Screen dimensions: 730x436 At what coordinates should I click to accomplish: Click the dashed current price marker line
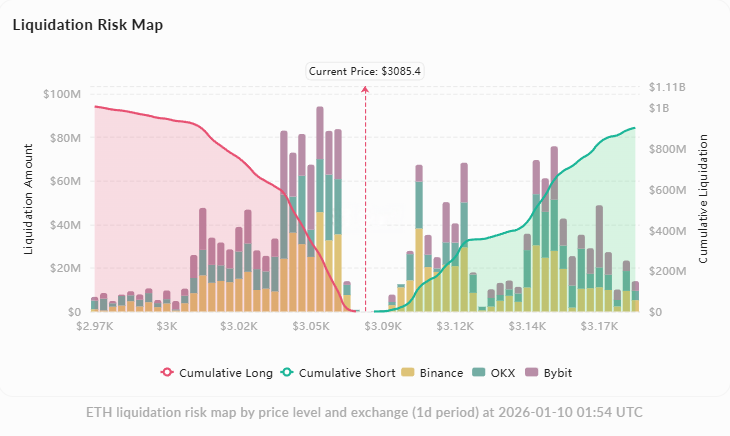click(365, 200)
